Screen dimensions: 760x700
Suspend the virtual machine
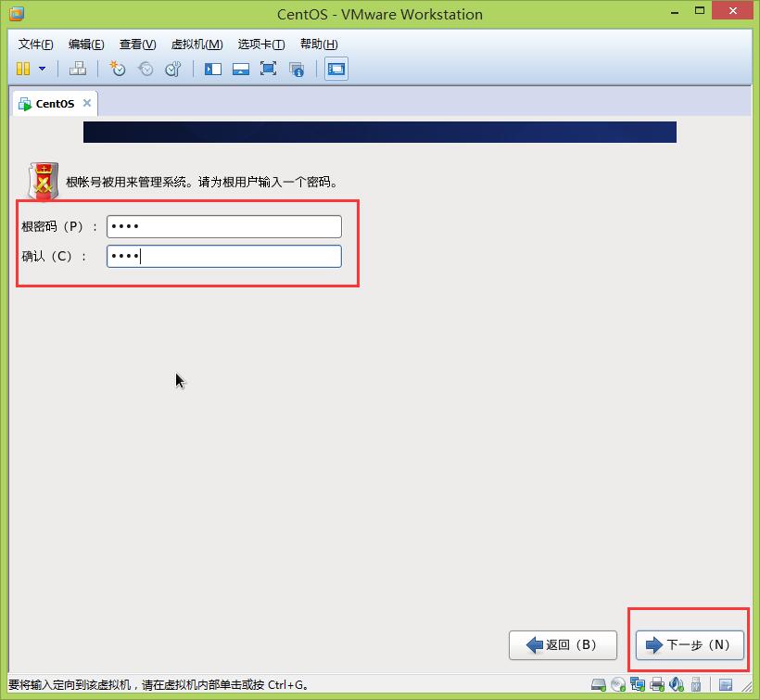22,68
